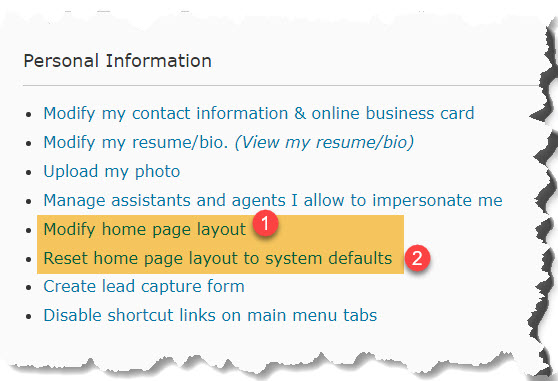Click Modify home page layout

pos(144,229)
